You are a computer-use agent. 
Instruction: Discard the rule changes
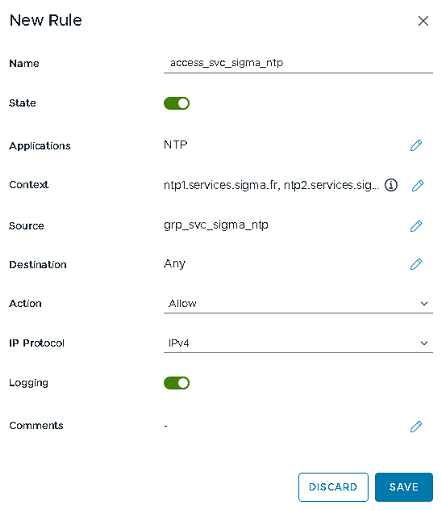point(333,487)
